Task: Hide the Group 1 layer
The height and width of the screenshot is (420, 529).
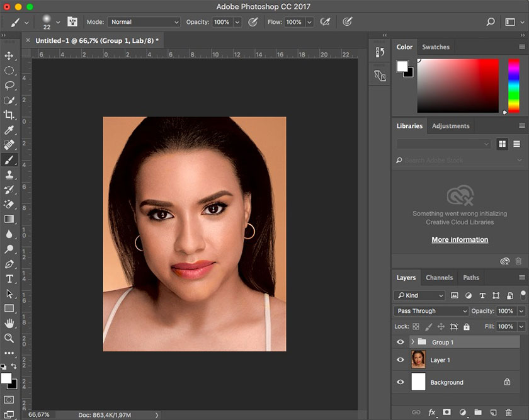Action: click(401, 342)
